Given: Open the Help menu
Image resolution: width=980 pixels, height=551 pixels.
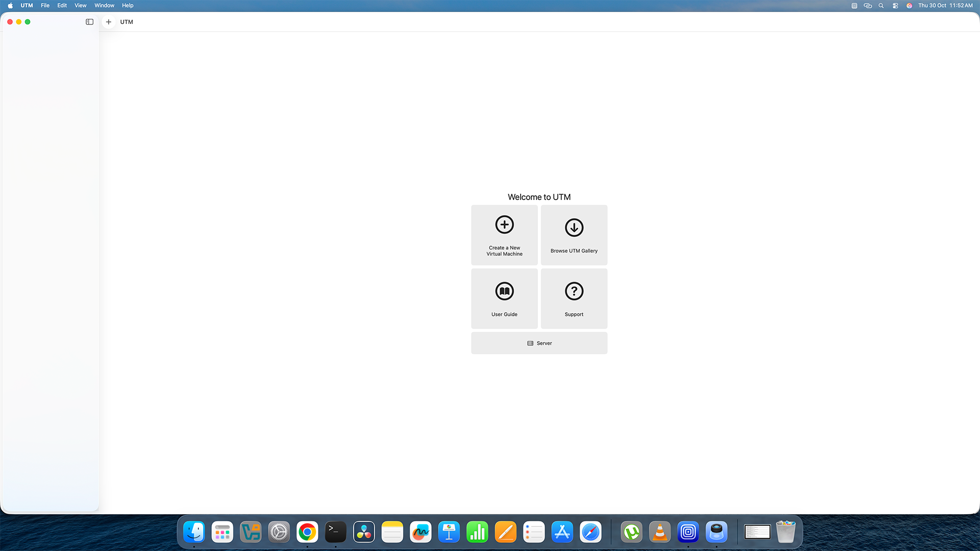Looking at the screenshot, I should pos(128,6).
